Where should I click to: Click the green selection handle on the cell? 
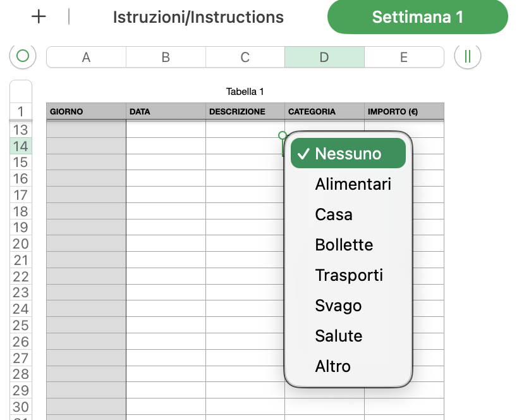pos(283,135)
